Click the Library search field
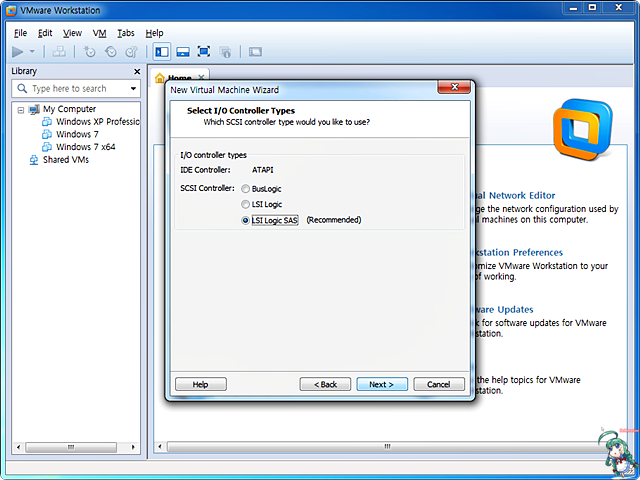Image resolution: width=640 pixels, height=480 pixels. tap(76, 89)
